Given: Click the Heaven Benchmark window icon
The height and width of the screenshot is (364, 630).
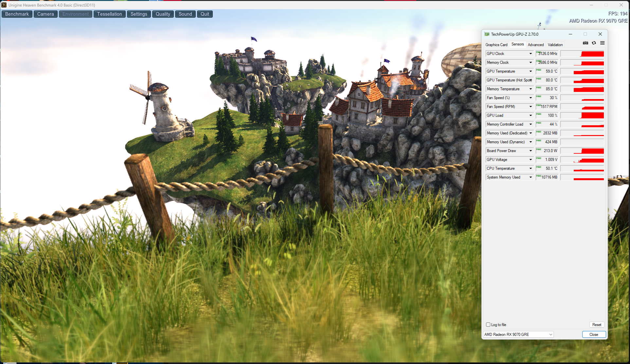Looking at the screenshot, I should (4, 5).
